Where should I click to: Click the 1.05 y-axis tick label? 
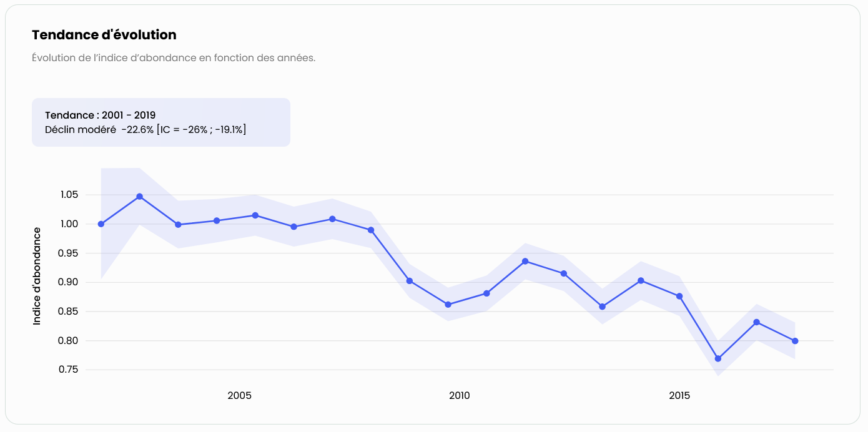(69, 195)
